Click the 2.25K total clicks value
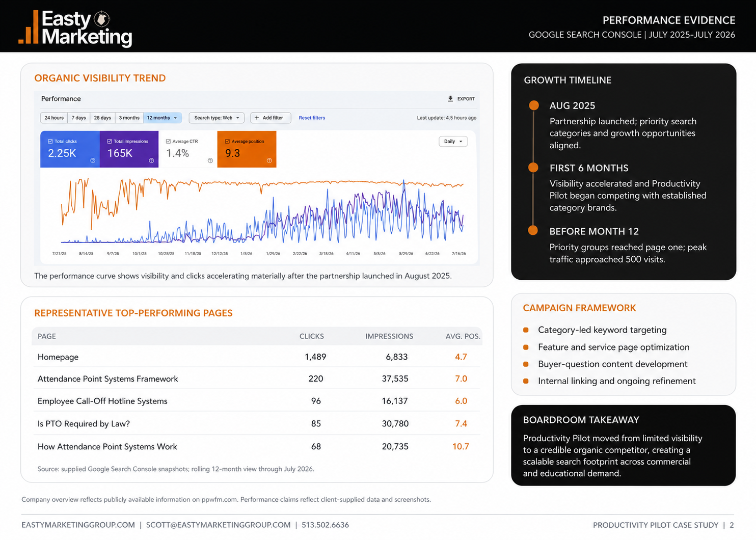 pos(62,153)
